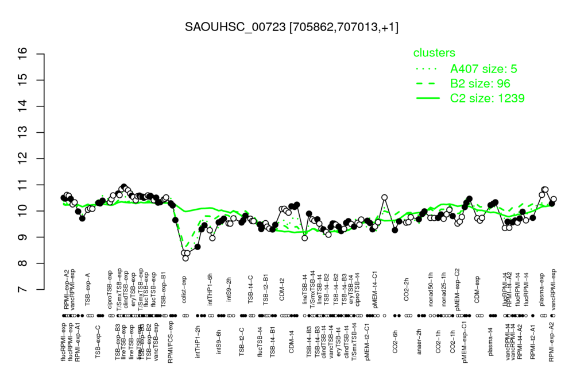Viewport: 588px width, 368px height.
Task: Click the solid line sample for C2
Action: (x=428, y=98)
